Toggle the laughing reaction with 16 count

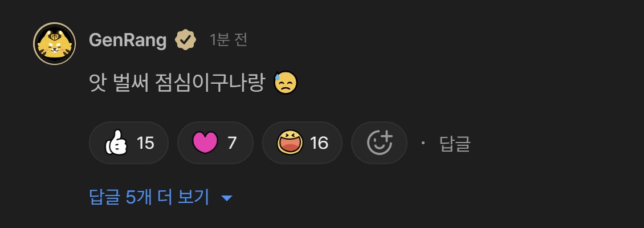pyautogui.click(x=302, y=142)
